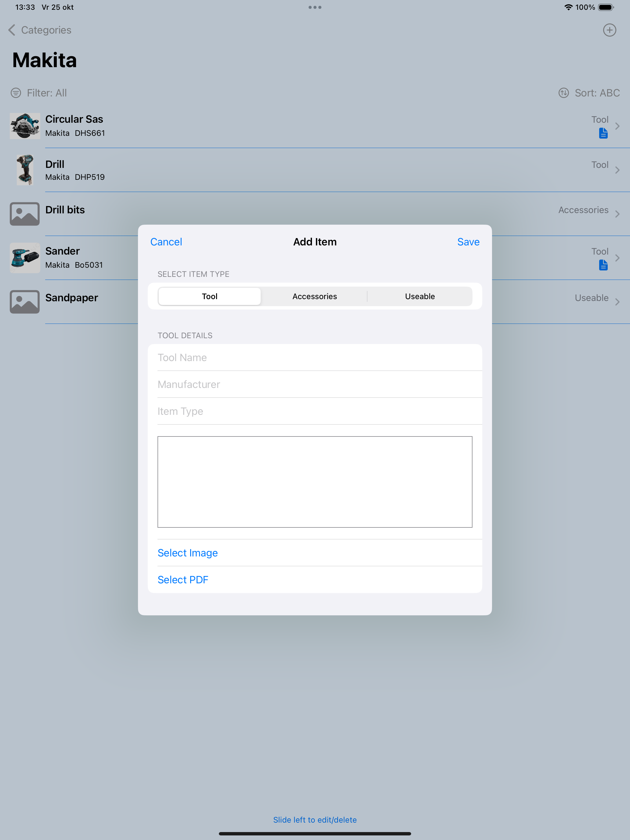This screenshot has width=630, height=840.
Task: Open the Circular Sas thumbnail
Action: 25,126
